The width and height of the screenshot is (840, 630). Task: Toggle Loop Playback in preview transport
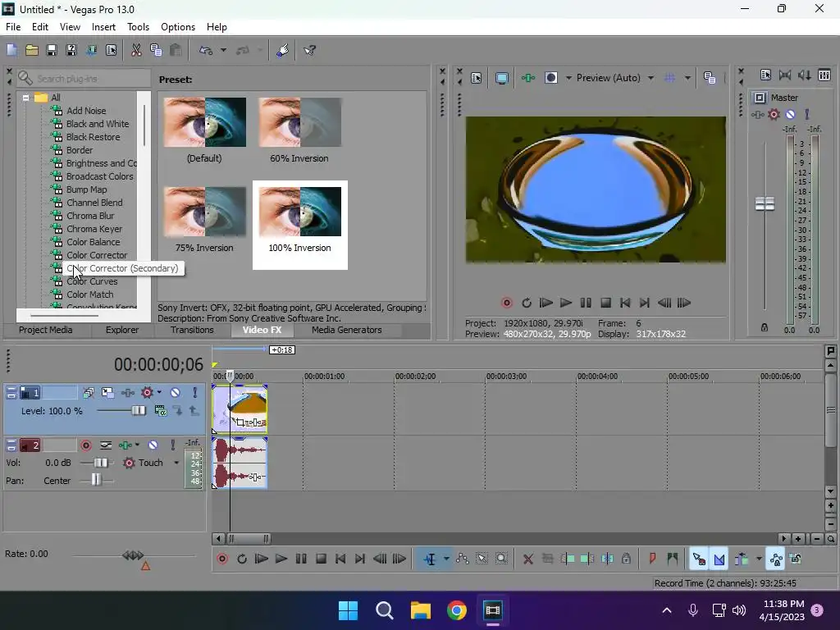526,304
